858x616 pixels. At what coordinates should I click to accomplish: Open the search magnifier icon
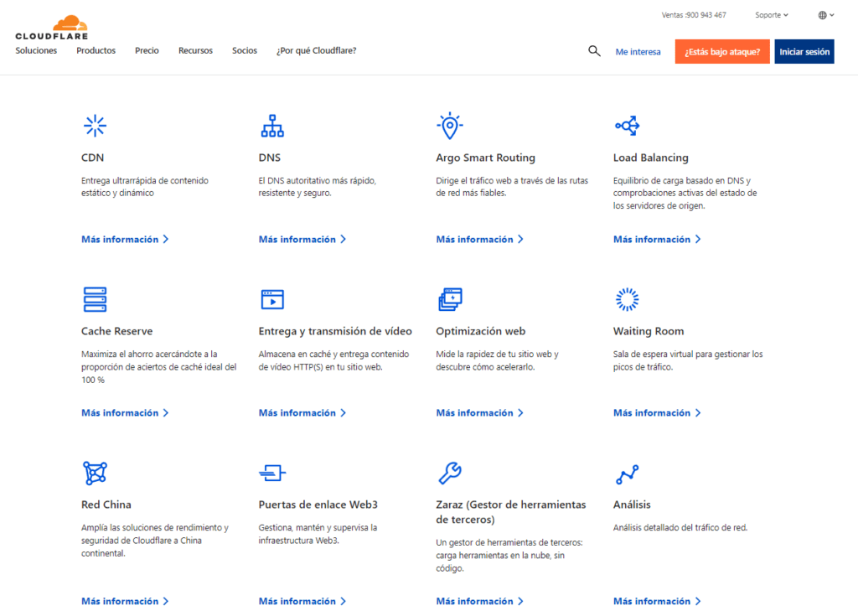coord(594,51)
